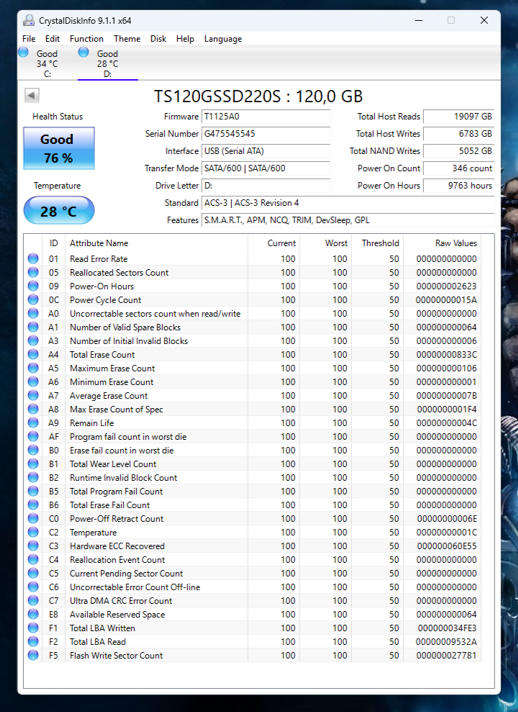The height and width of the screenshot is (712, 518).
Task: Open the Language menu
Action: (x=223, y=39)
